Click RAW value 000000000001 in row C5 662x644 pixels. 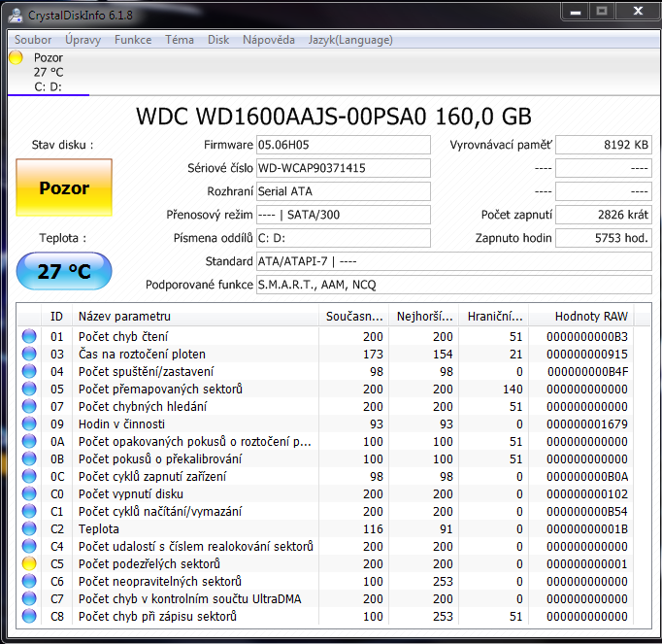click(x=587, y=563)
